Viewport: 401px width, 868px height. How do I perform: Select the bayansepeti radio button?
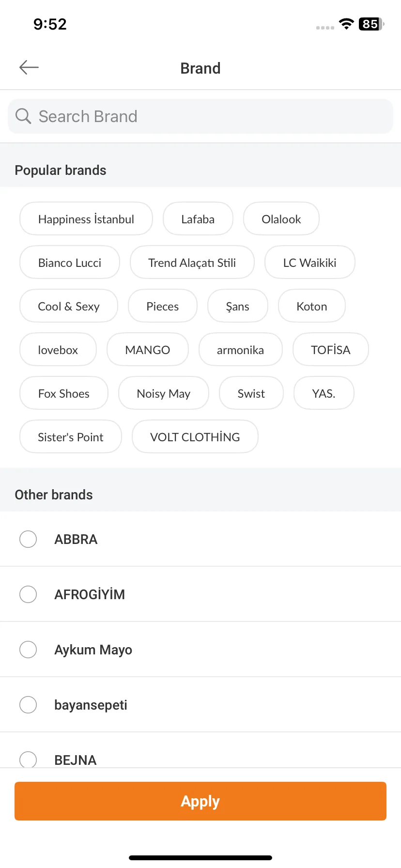pyautogui.click(x=28, y=705)
